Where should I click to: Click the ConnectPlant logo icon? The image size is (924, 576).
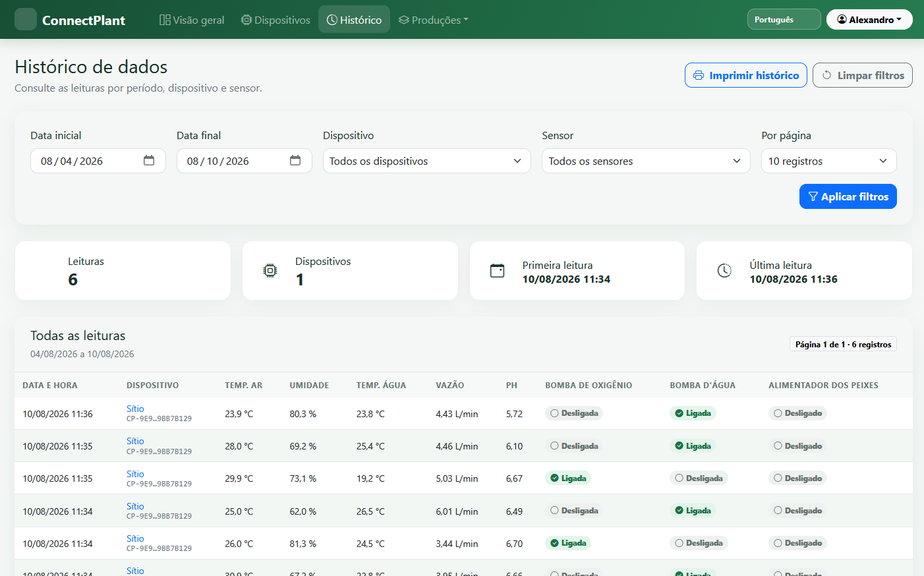26,19
